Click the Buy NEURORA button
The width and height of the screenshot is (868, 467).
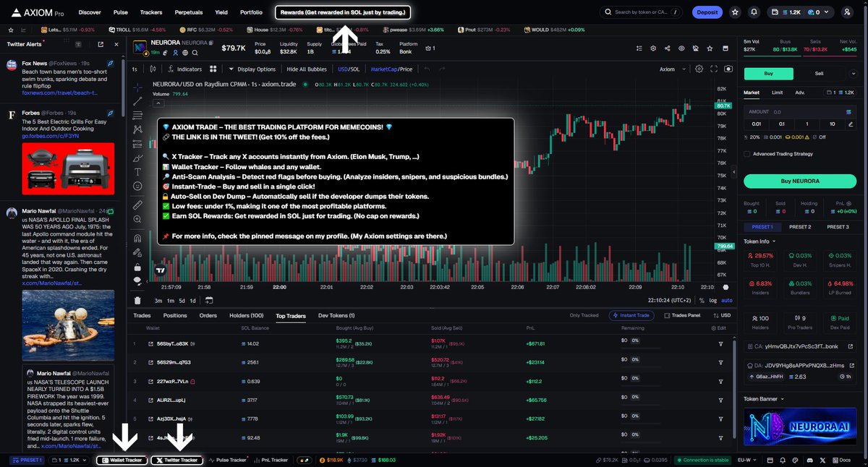pos(800,181)
